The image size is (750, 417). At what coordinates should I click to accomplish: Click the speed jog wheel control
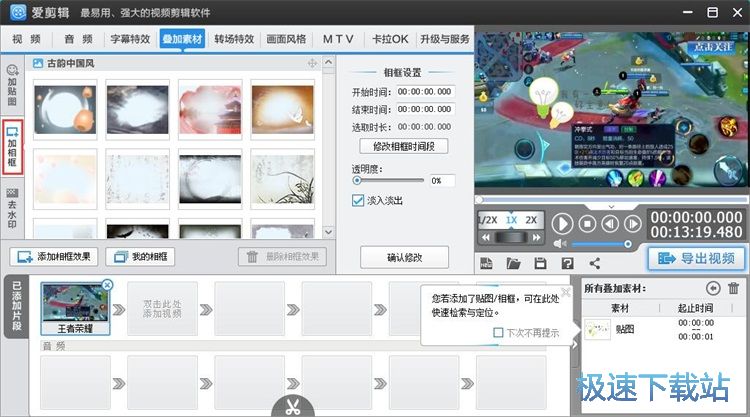(x=511, y=237)
